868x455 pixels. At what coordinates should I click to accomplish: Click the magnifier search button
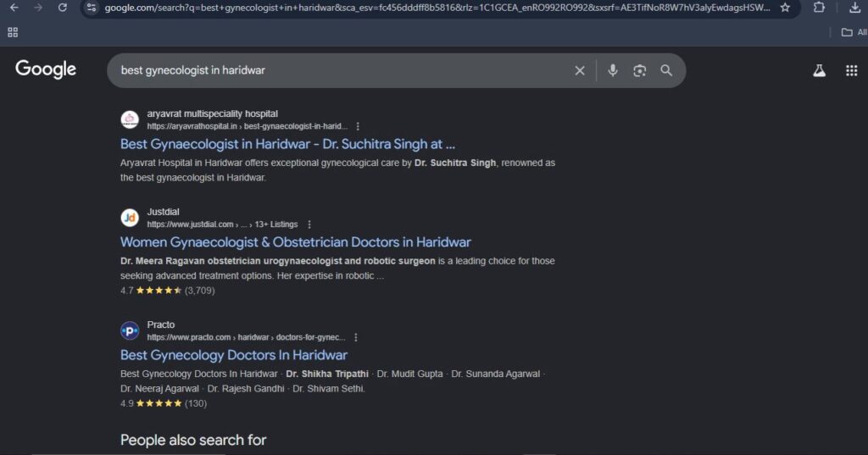point(666,71)
